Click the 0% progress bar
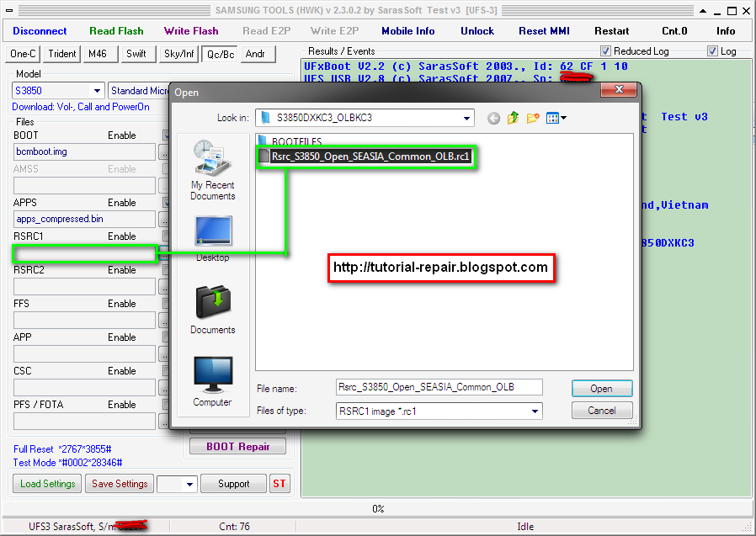 tap(378, 508)
